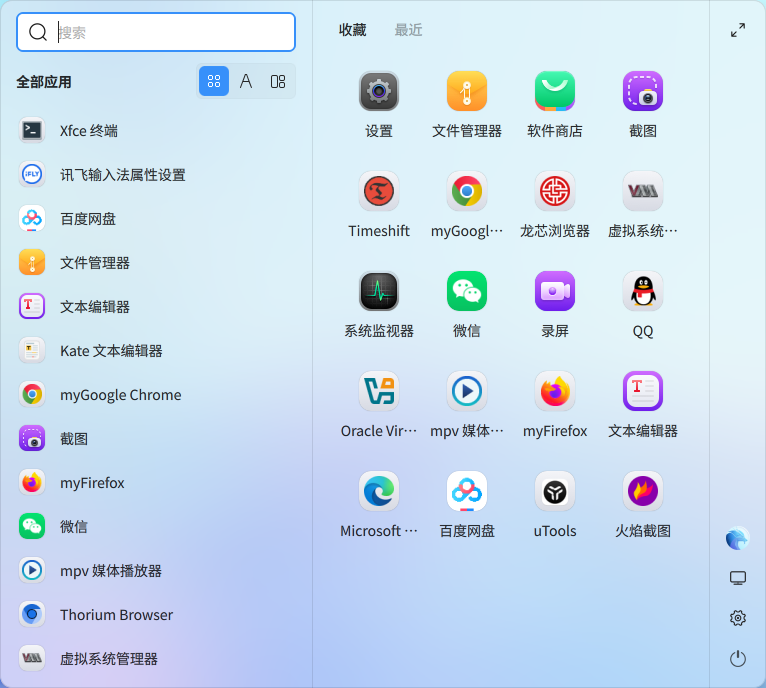Select 虚拟系统管理器 in the apps list

(x=156, y=658)
